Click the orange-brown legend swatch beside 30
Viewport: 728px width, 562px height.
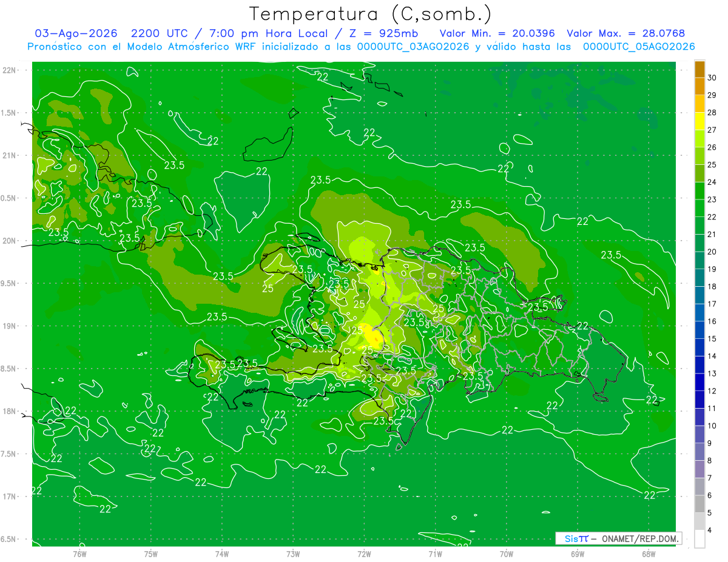coord(699,69)
